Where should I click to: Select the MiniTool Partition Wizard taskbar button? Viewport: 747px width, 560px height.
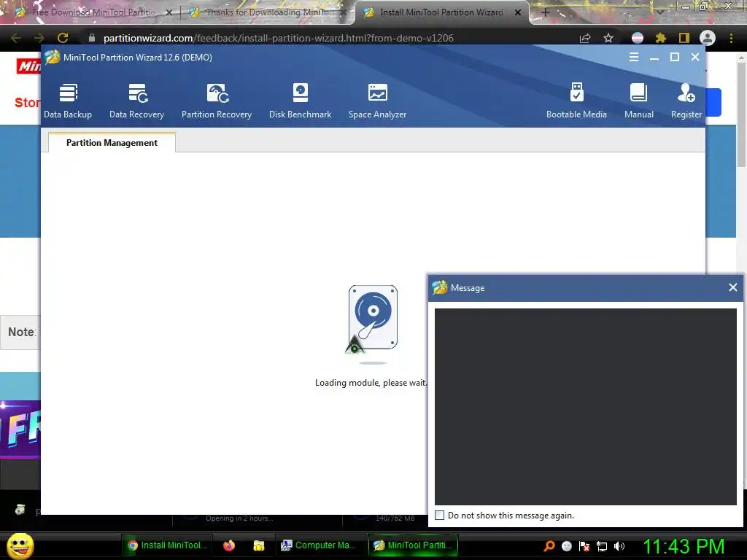[x=413, y=545]
